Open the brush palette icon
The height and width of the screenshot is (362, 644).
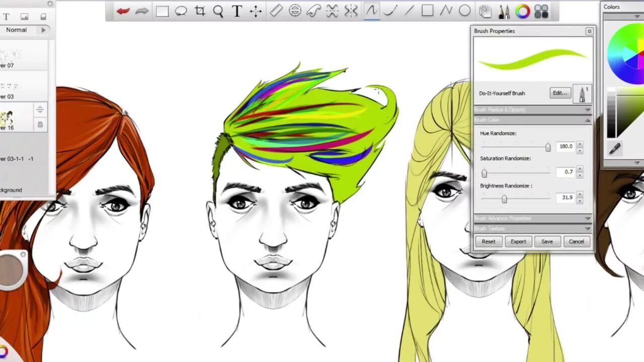(x=504, y=11)
